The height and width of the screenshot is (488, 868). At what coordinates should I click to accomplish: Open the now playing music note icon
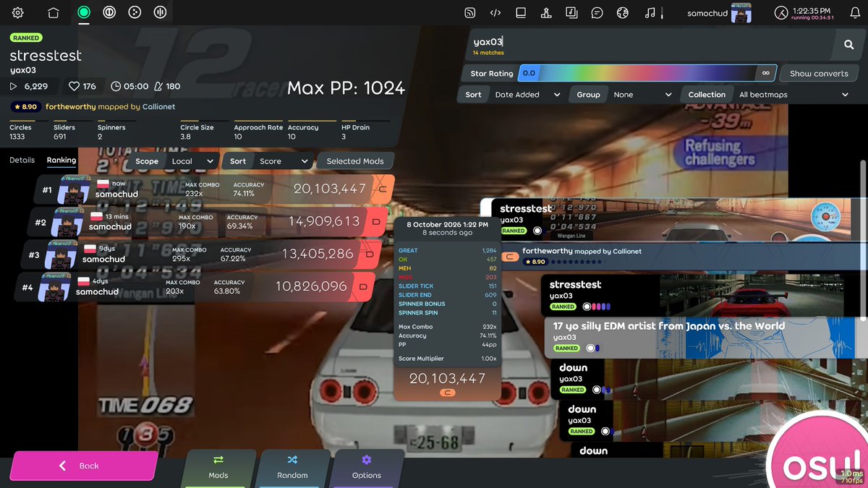[x=650, y=13]
